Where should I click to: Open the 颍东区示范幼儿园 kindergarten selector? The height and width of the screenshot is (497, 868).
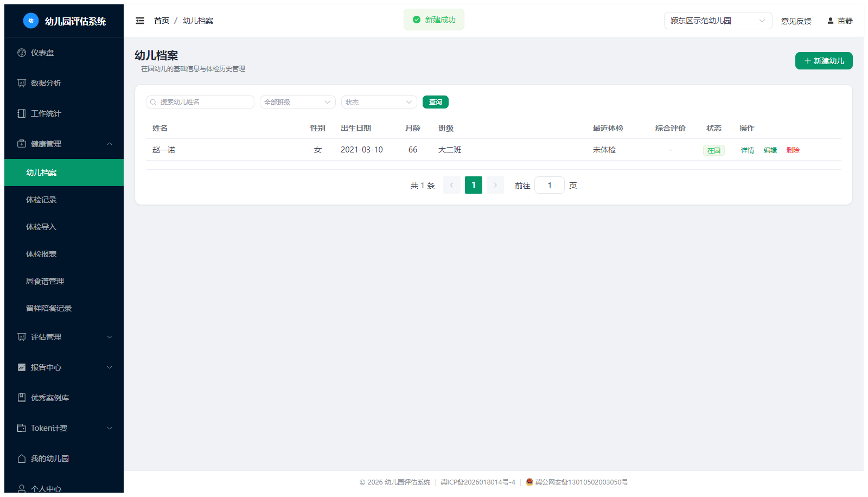coord(718,21)
